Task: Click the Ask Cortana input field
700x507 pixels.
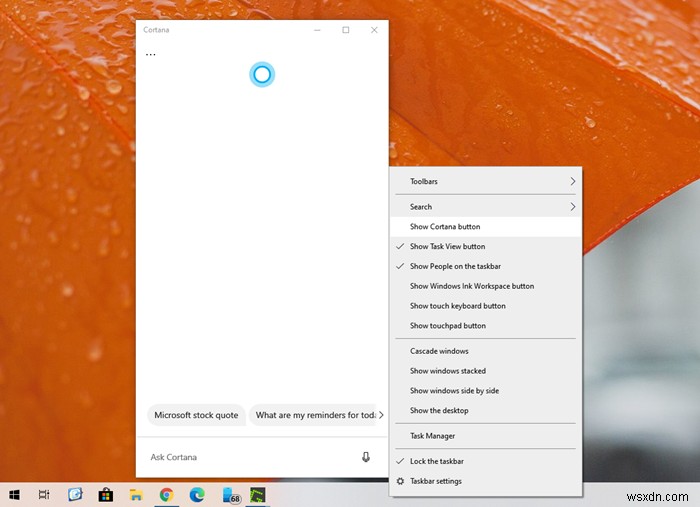Action: [x=250, y=457]
